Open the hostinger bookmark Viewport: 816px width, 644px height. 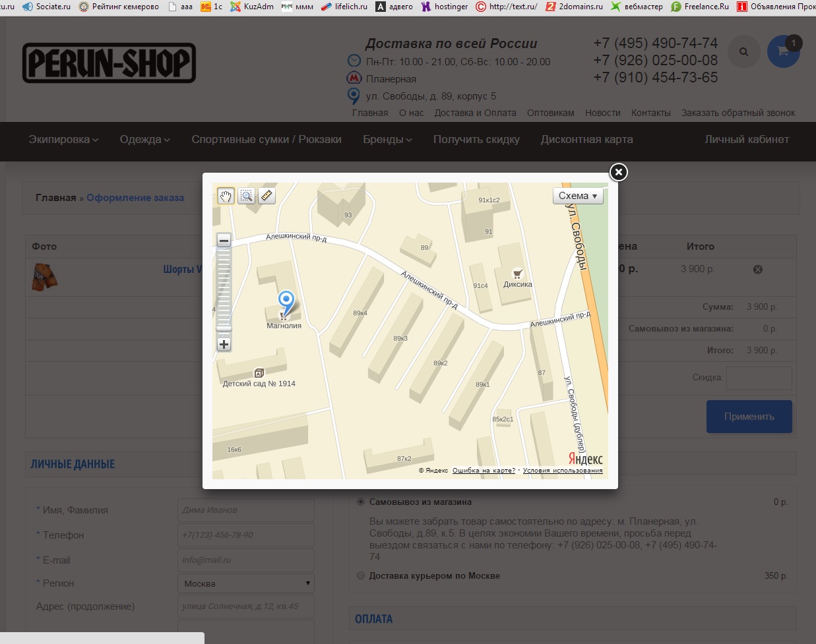tap(445, 7)
